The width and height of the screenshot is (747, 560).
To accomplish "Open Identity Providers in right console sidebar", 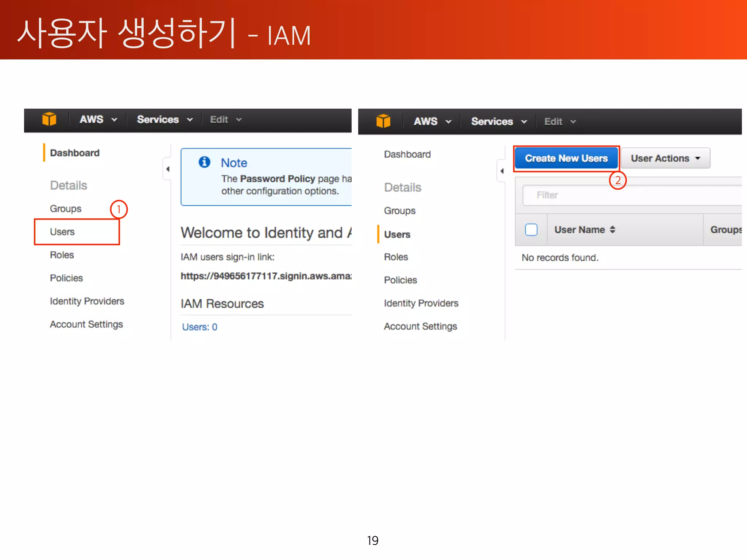I will point(421,303).
